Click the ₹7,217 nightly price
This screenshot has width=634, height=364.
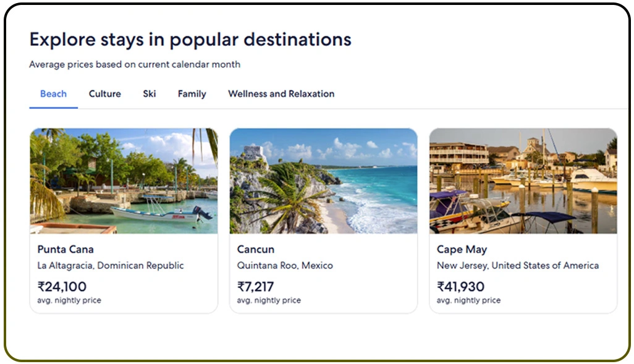pos(255,287)
